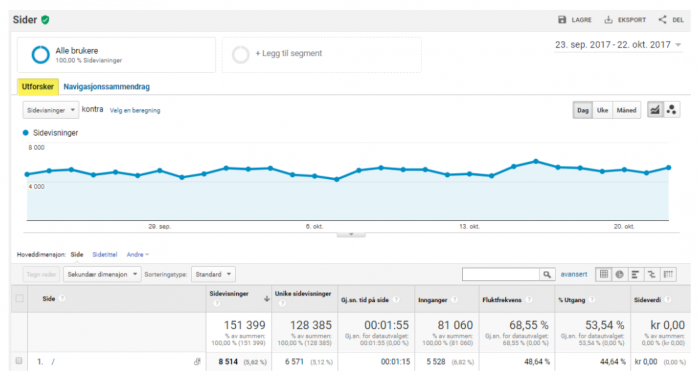This screenshot has height=384, width=700.
Task: Click Velg en beregning link
Action: (x=135, y=110)
